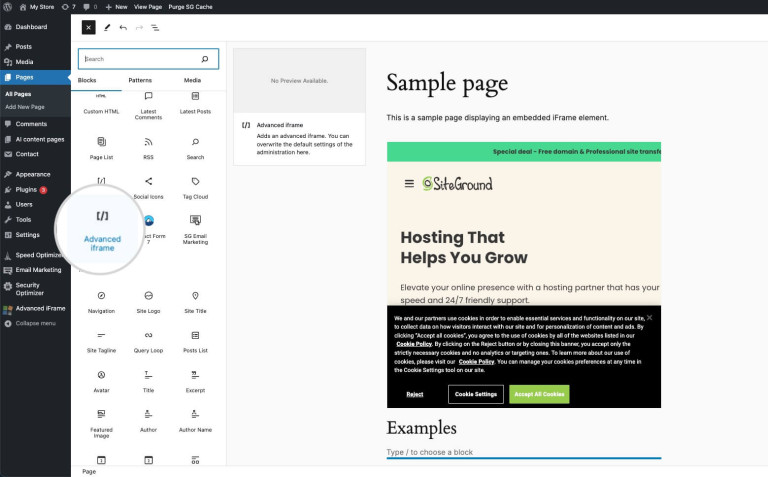Click the block search field
This screenshot has height=477, width=768.
pos(148,59)
